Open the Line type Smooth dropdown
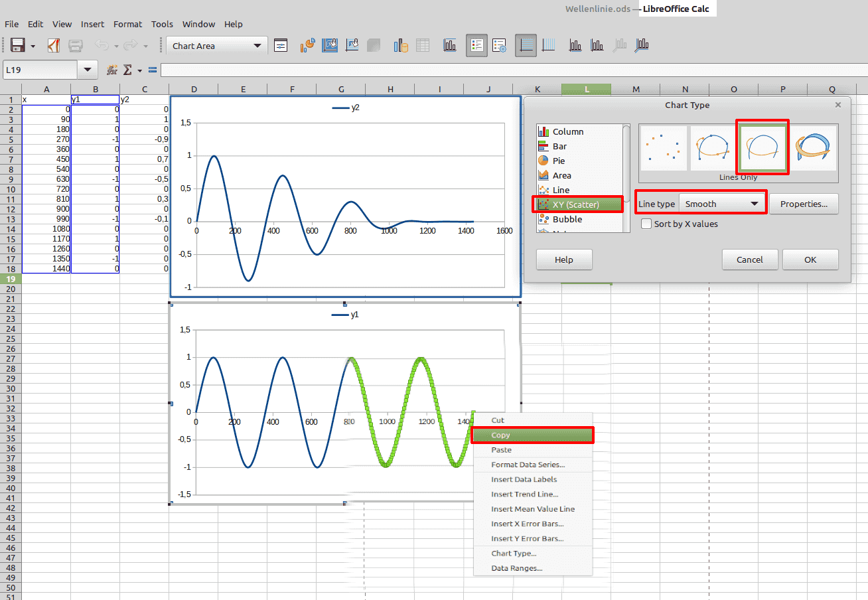The width and height of the screenshot is (868, 600). [x=722, y=204]
